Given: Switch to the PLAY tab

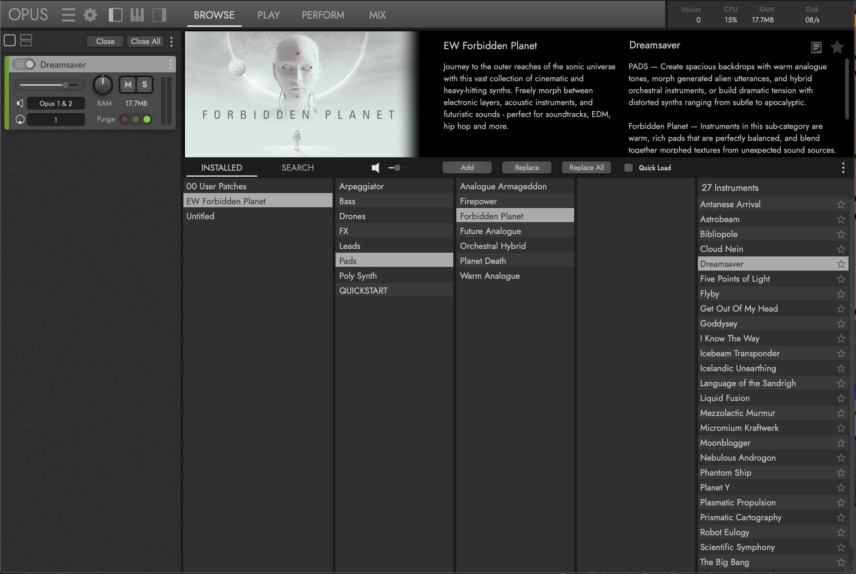Looking at the screenshot, I should 269,15.
